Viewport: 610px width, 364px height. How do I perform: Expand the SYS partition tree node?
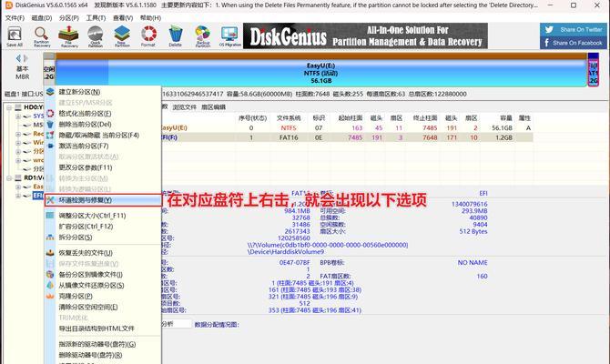[18, 116]
